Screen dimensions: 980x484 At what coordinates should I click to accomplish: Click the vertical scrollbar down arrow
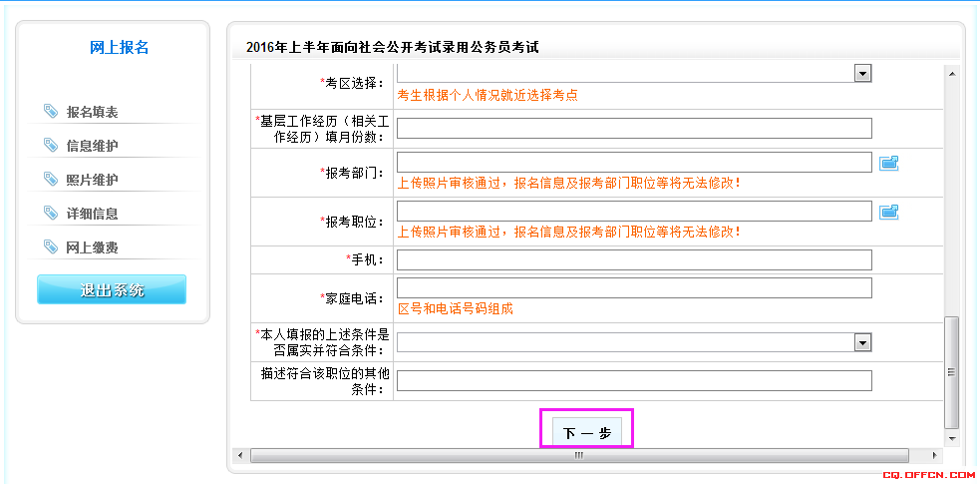point(951,438)
